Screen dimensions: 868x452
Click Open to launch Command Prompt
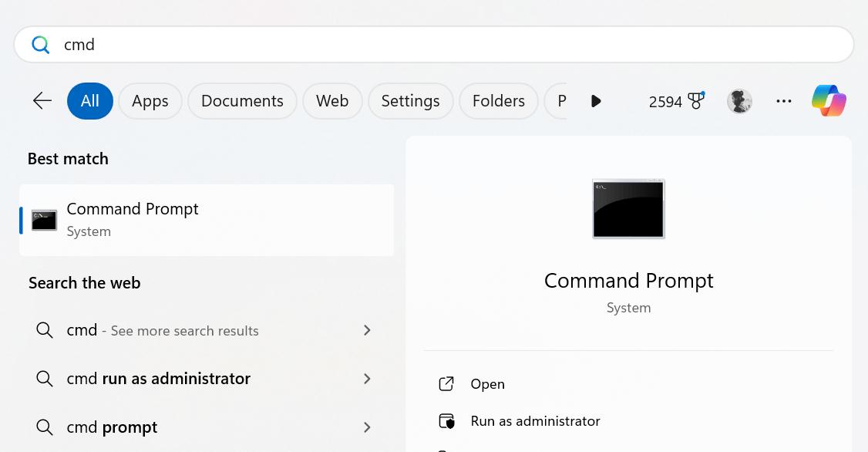tap(487, 383)
